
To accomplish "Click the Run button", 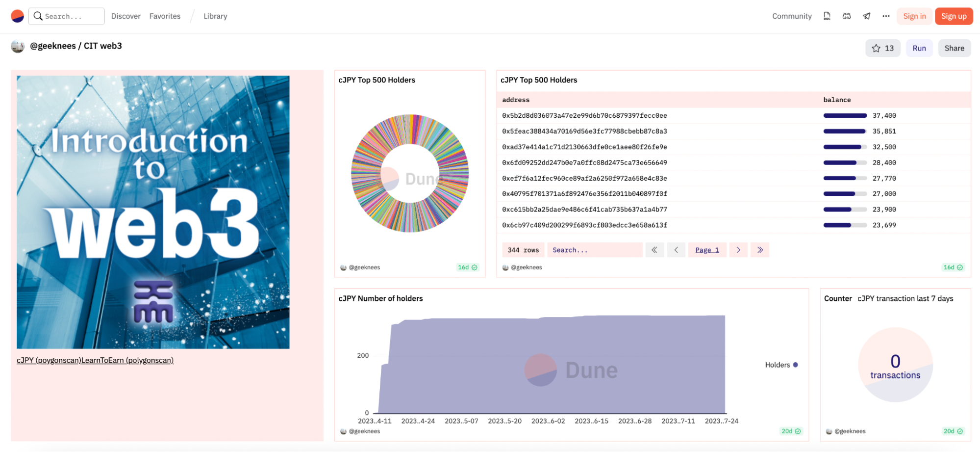I will point(919,48).
